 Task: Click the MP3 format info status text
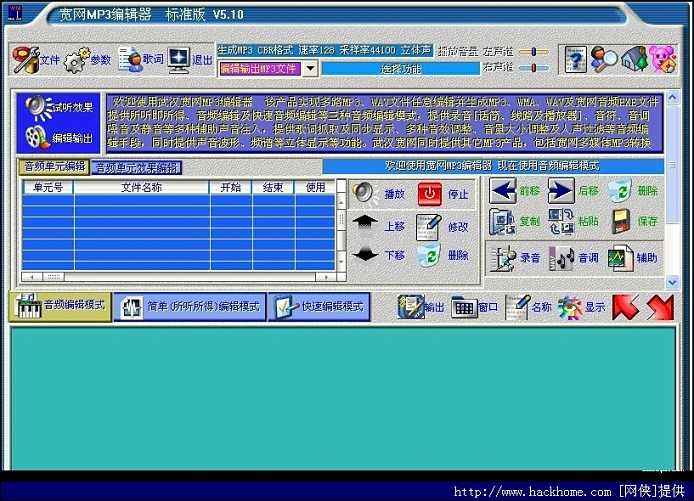[324, 50]
